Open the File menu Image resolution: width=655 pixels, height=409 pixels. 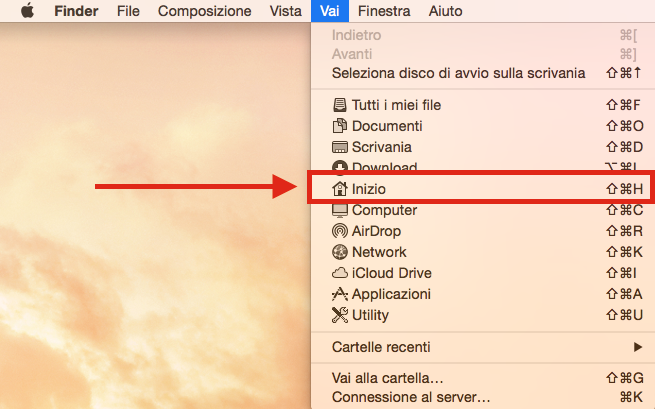coord(128,11)
